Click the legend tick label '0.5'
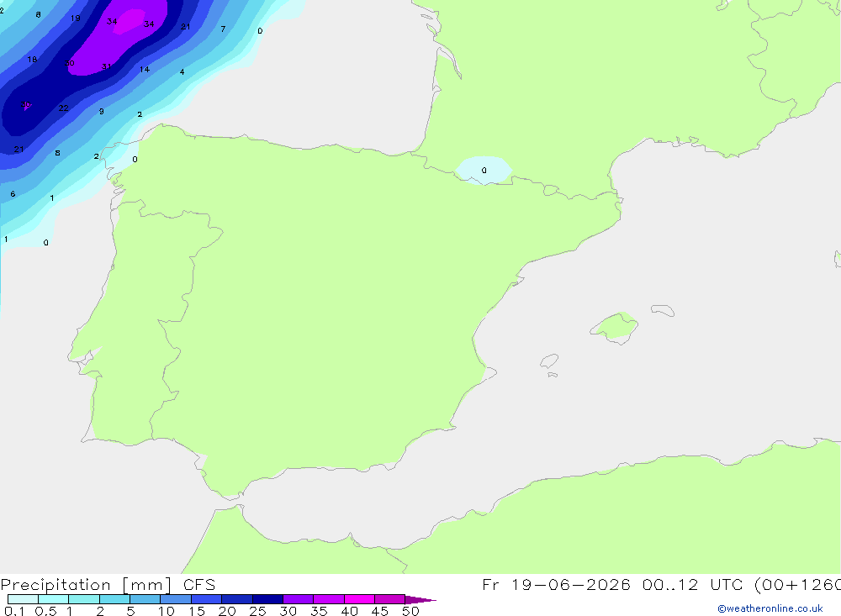Image resolution: width=841 pixels, height=616 pixels. click(x=45, y=611)
